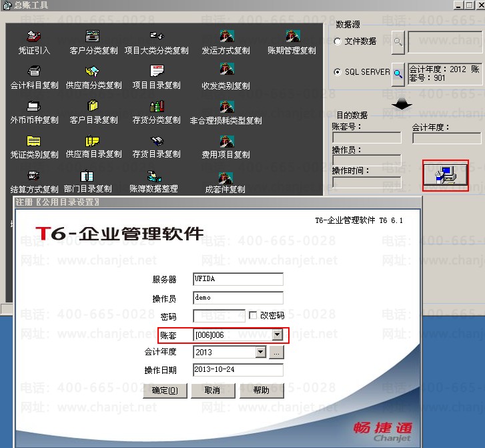Tick the 改密码 checkbox

(253, 316)
